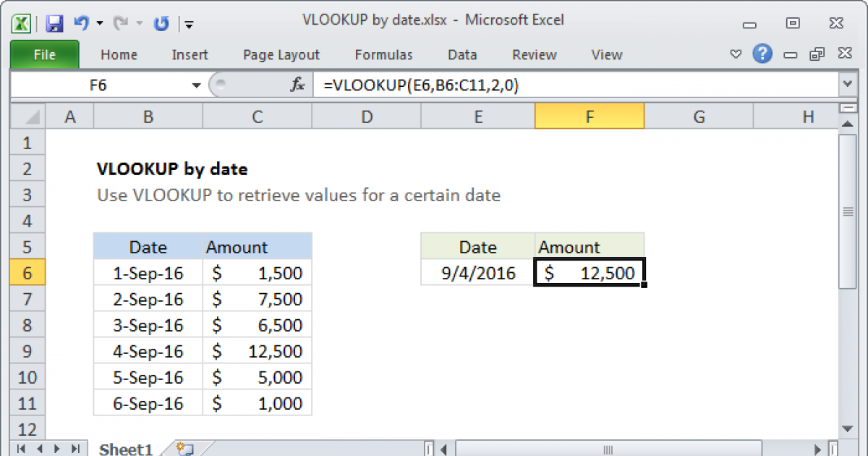Select column G header
This screenshot has width=868, height=456.
pyautogui.click(x=699, y=117)
